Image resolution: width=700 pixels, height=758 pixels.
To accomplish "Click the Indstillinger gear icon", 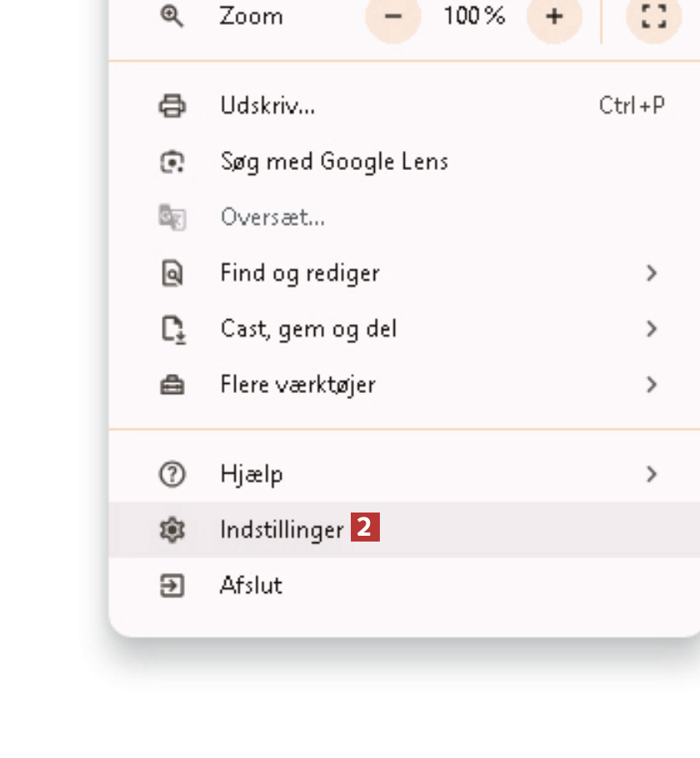I will [172, 530].
